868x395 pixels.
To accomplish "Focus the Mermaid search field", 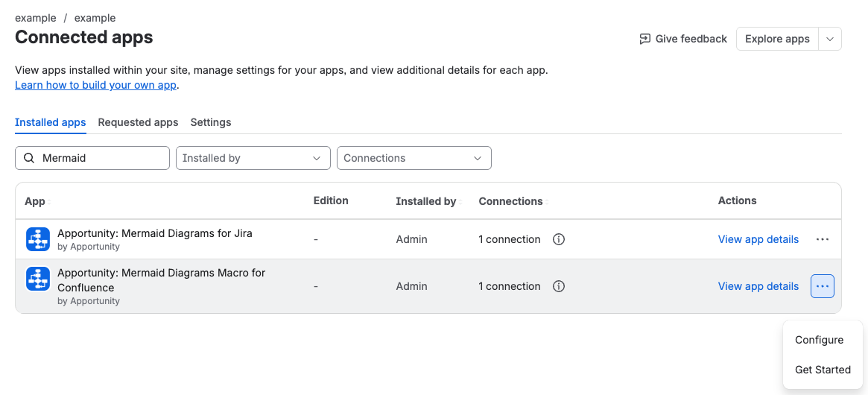I will [x=92, y=158].
